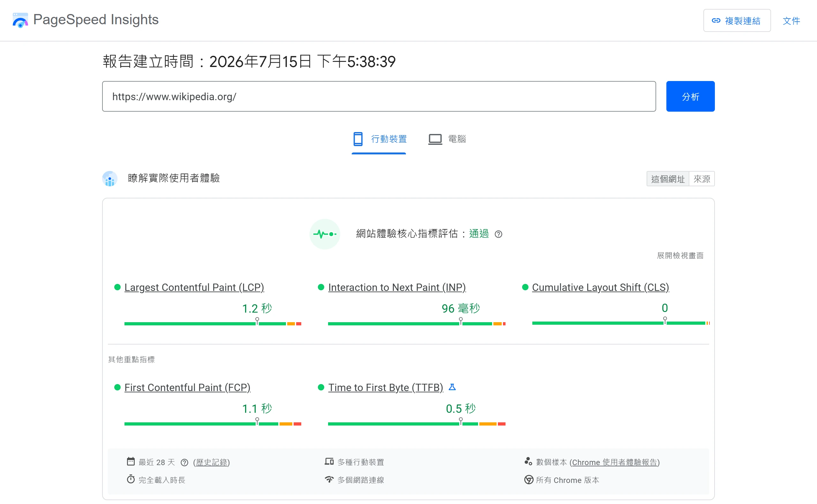Click the experimental flask icon beside TTFB
817x504 pixels.
click(x=452, y=387)
